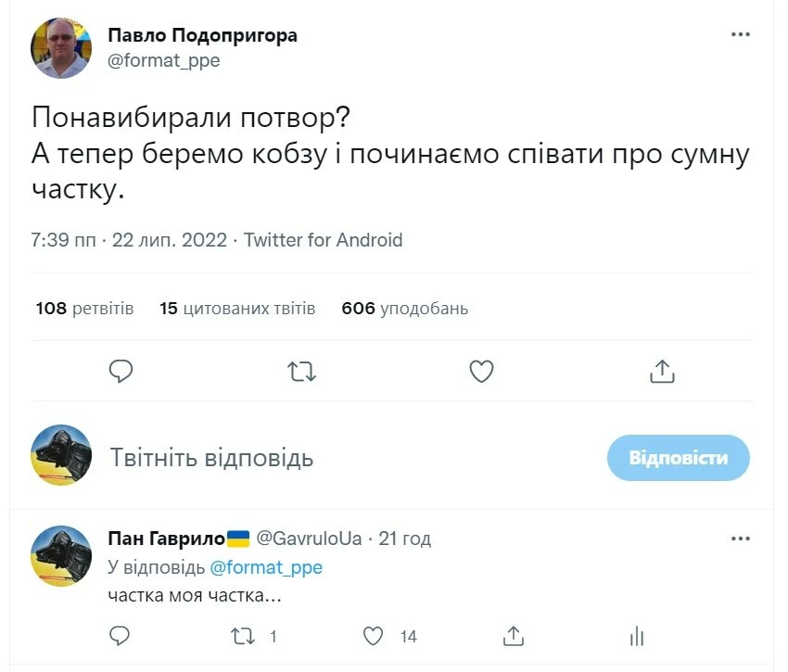Image resolution: width=788 pixels, height=672 pixels.
Task: Open more options on Пан Гаврило's reply
Action: pos(740,539)
